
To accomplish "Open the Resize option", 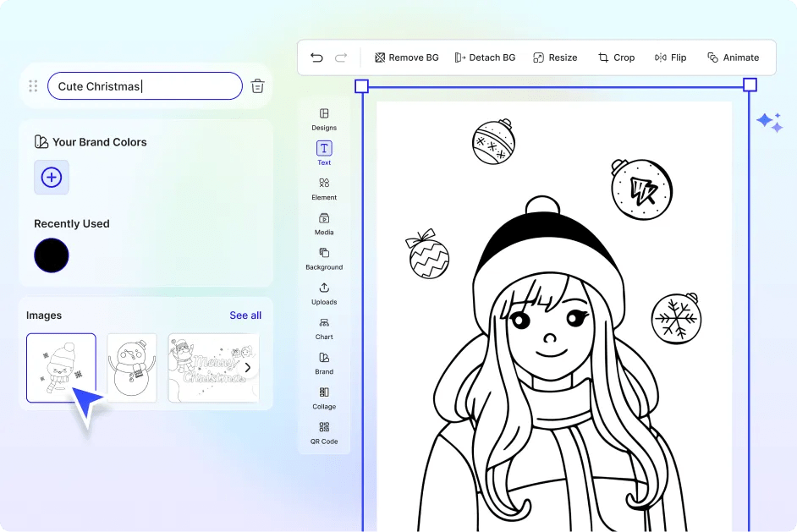I will [555, 58].
